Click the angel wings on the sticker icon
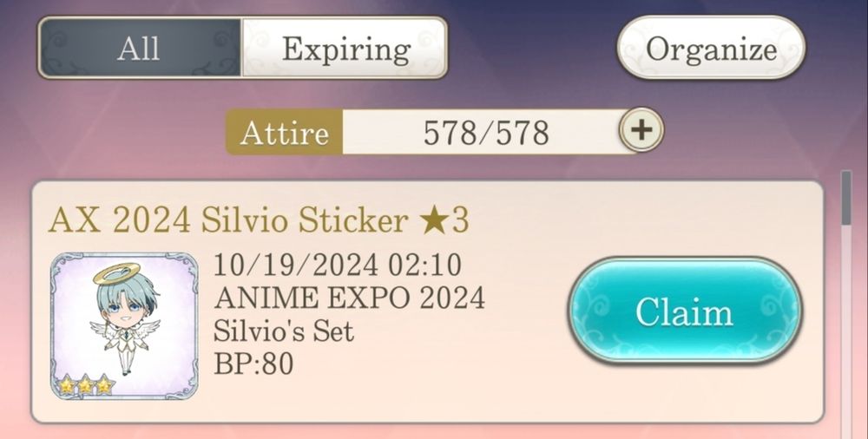 point(125,333)
